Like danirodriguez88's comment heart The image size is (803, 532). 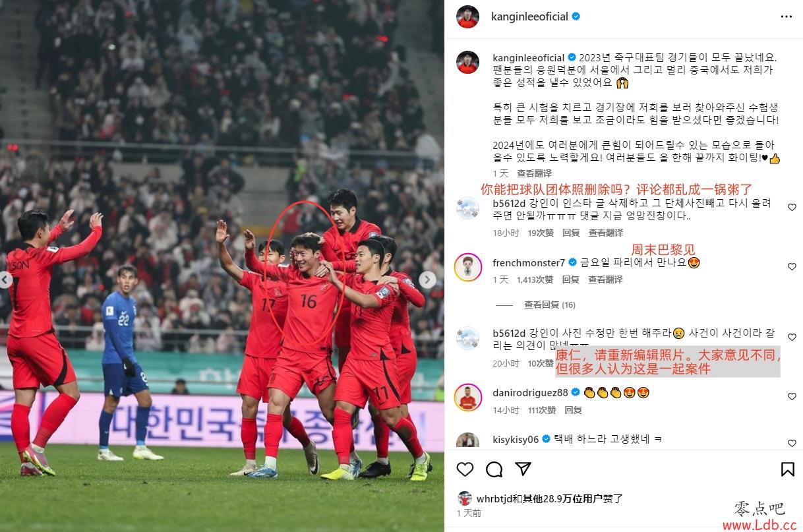pyautogui.click(x=792, y=397)
